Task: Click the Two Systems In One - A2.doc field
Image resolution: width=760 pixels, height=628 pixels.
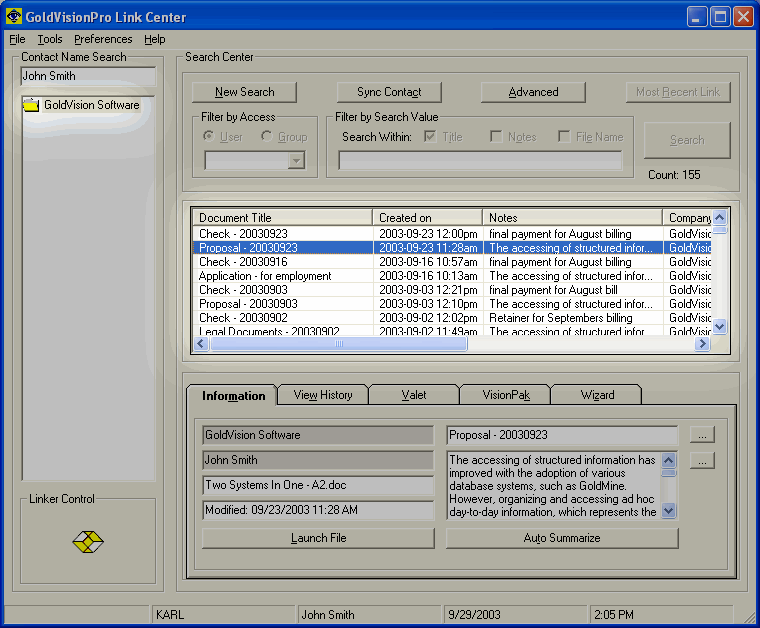Action: coord(318,485)
